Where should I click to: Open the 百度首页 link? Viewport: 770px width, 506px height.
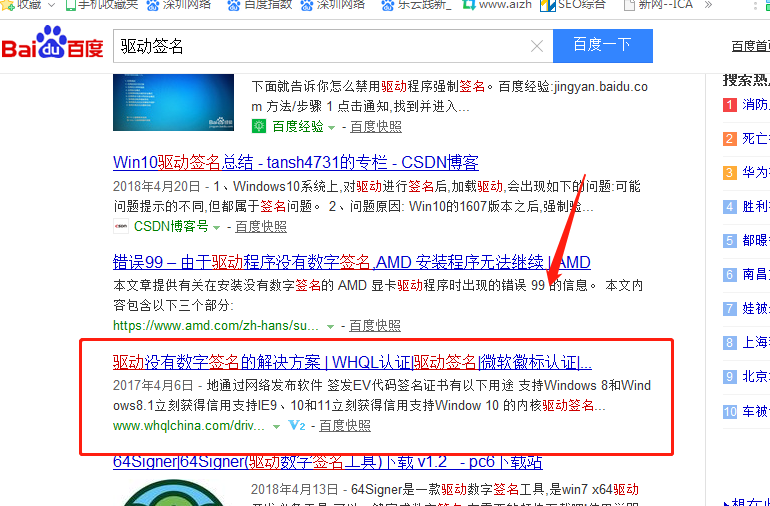(x=750, y=46)
